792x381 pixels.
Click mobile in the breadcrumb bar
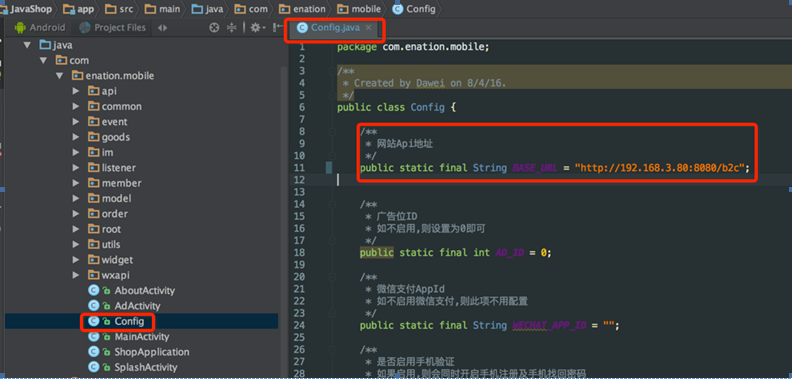(x=359, y=9)
